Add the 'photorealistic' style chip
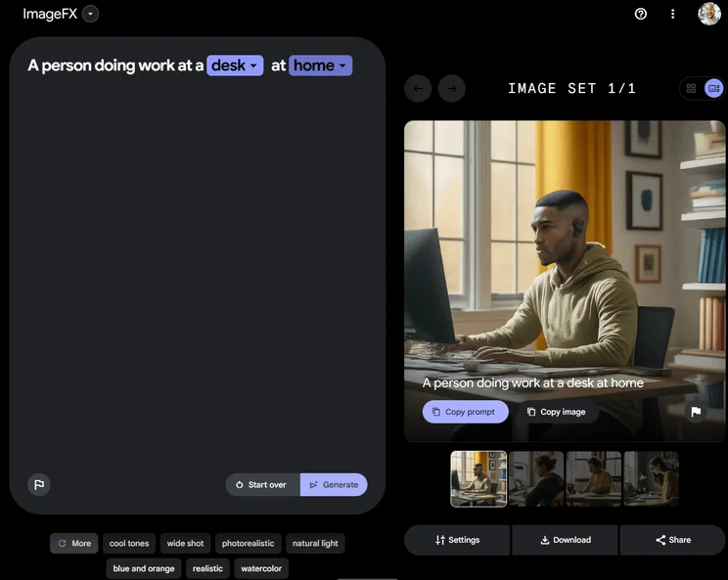 point(248,544)
